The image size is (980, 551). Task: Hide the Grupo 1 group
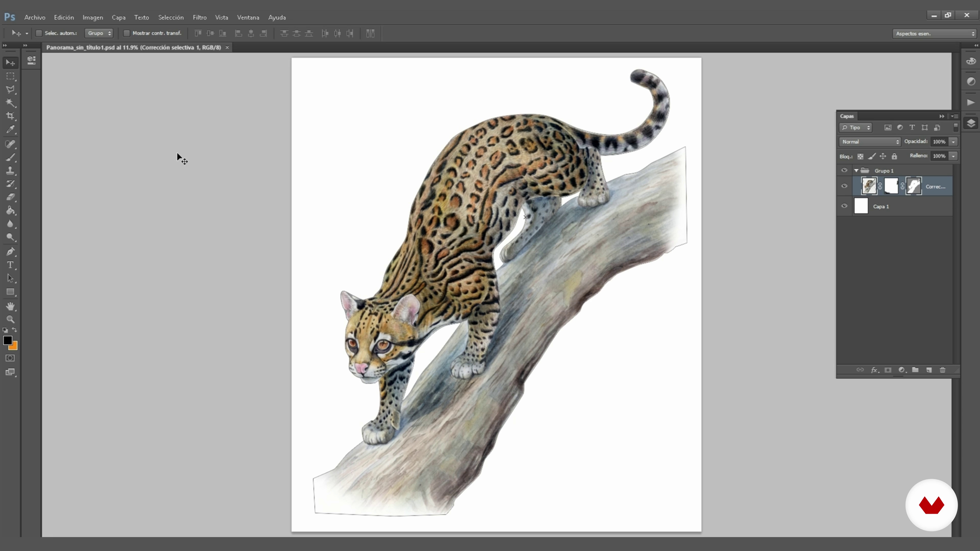[x=844, y=170]
